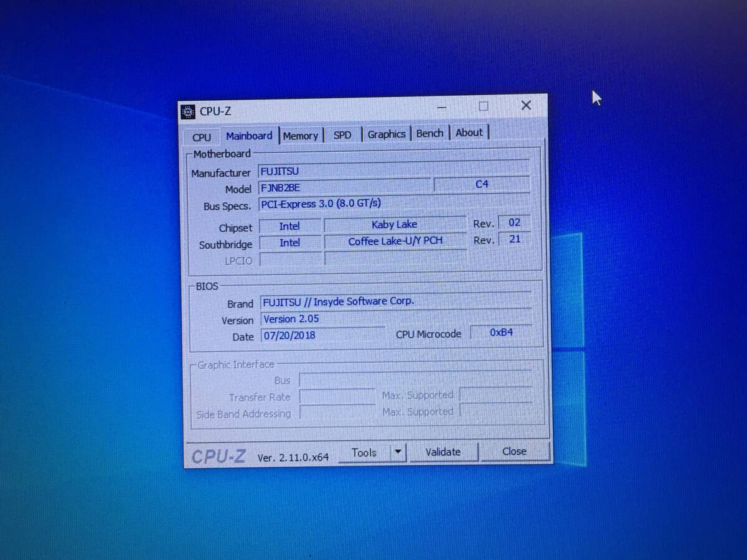
Task: Click the Side Band Addressing field
Action: [337, 413]
